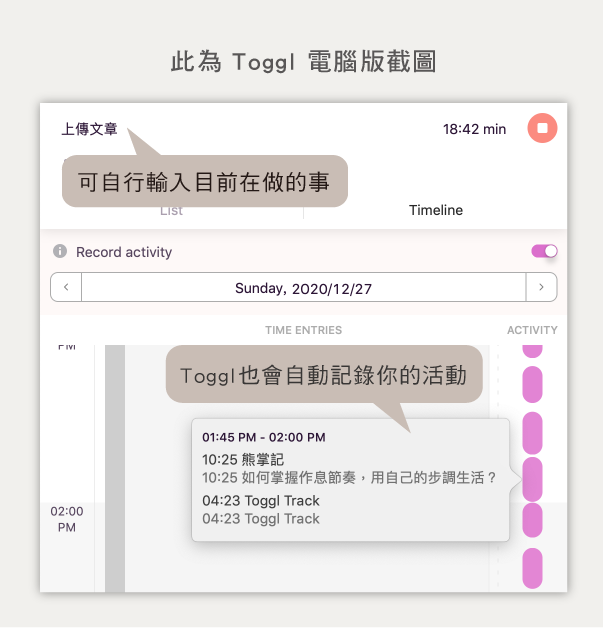Click the TIME ENTRIES column header
603x628 pixels.
tap(304, 330)
